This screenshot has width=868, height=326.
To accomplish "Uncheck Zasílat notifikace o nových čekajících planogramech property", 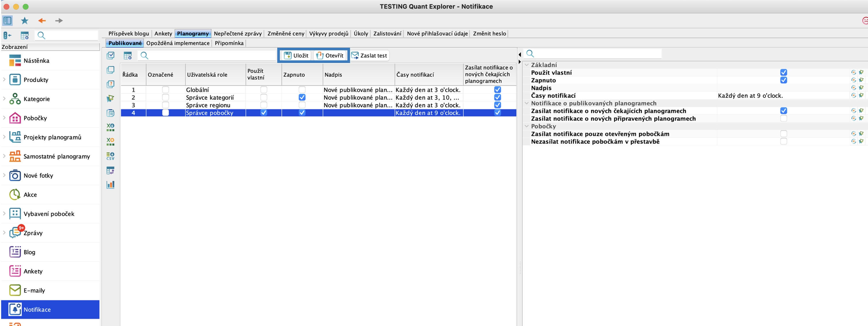I will (783, 111).
